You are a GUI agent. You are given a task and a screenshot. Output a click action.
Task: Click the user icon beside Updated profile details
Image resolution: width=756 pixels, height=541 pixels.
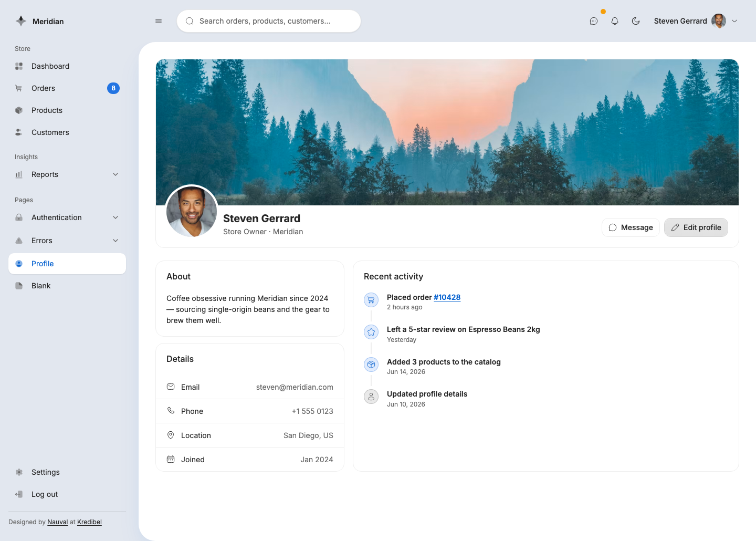(x=371, y=397)
